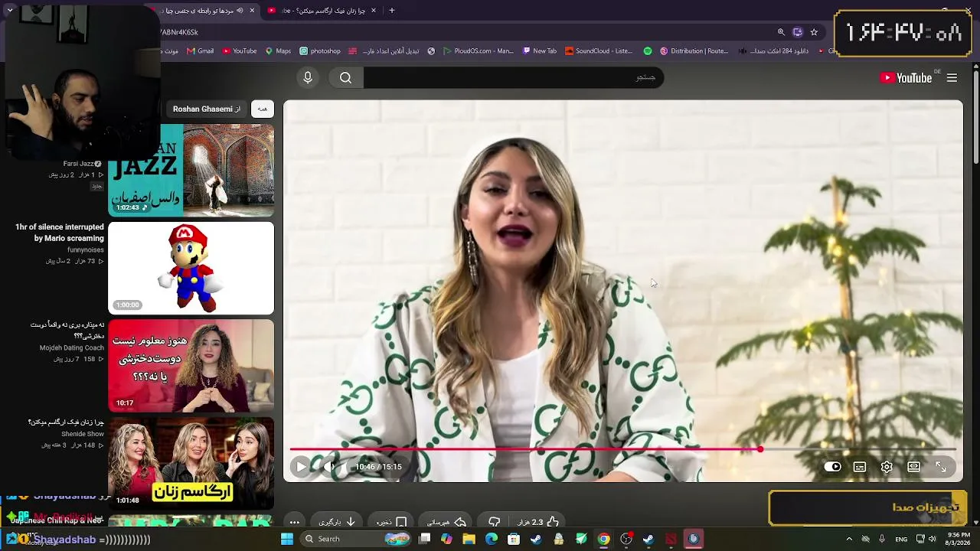
Task: Visit the Mojdeh Dating Coach channel link
Action: click(72, 347)
